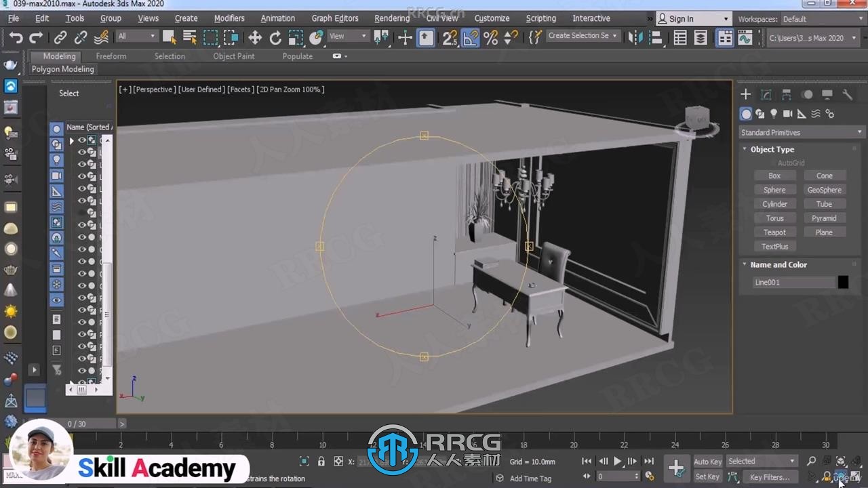Switch to the Freeform ribbon tab

point(111,56)
